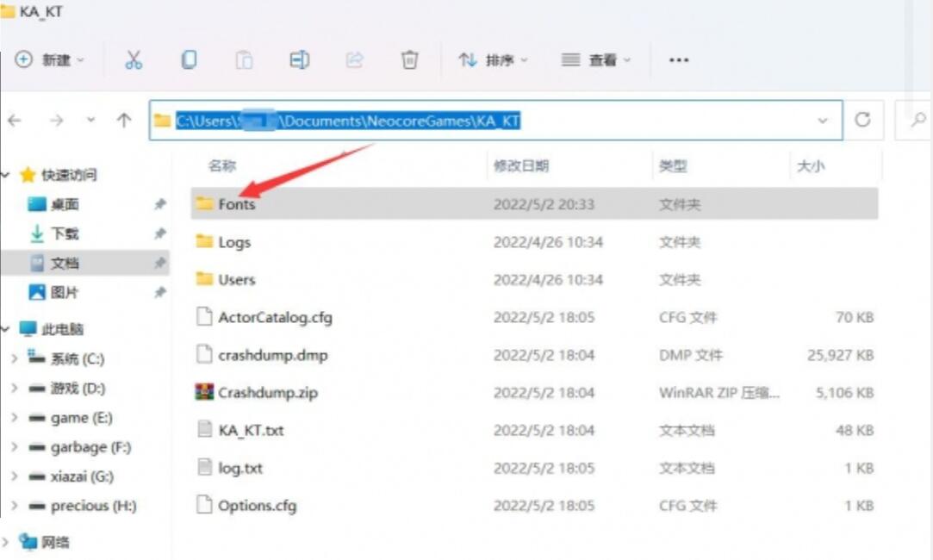
Task: Sort by 修改日期 column header
Action: 520,166
